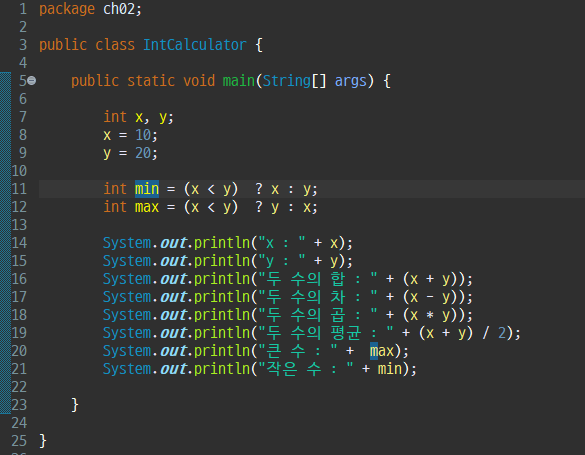Click 'println' on line 16

point(222,279)
